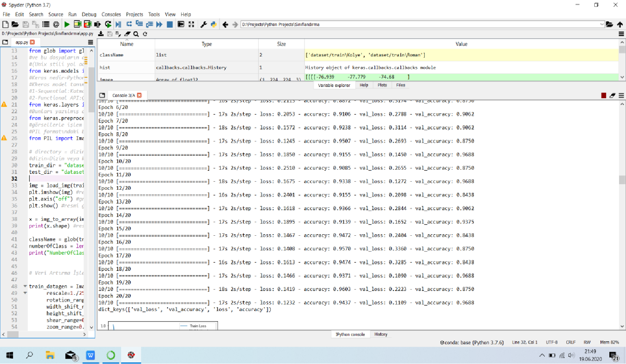
Task: Switch to Variable explorer tab
Action: (x=334, y=85)
